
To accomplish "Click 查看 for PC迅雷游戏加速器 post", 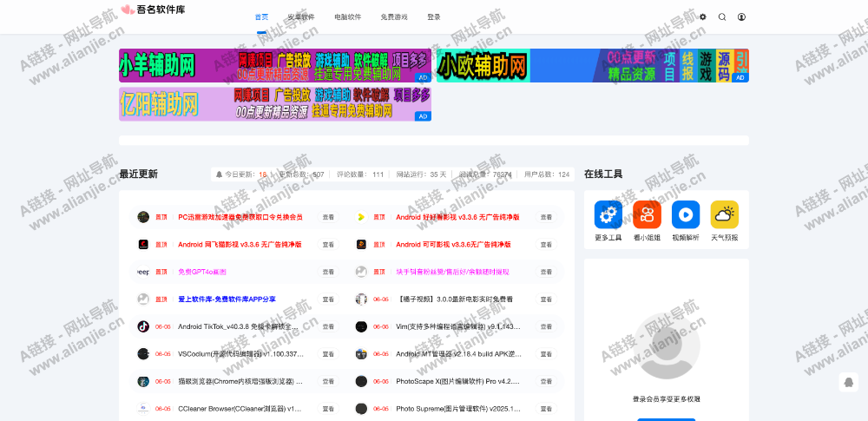I will [x=328, y=217].
